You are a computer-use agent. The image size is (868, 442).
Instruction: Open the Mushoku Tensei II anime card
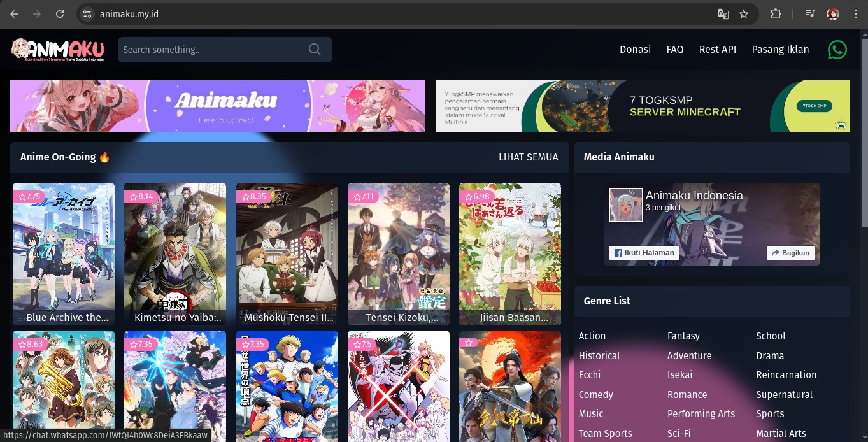tap(287, 254)
